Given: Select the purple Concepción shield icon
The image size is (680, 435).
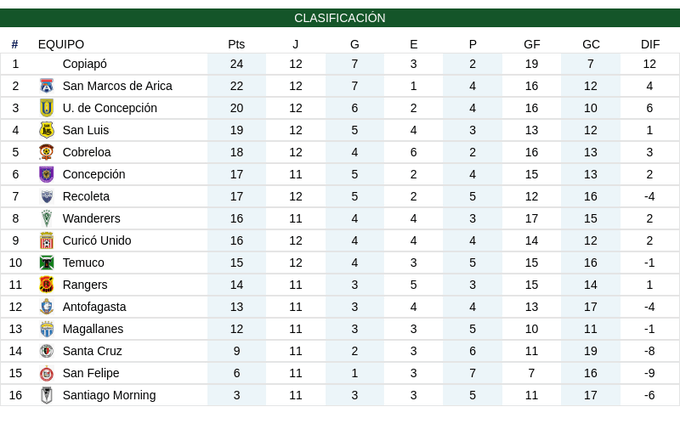Looking at the screenshot, I should point(46,174).
